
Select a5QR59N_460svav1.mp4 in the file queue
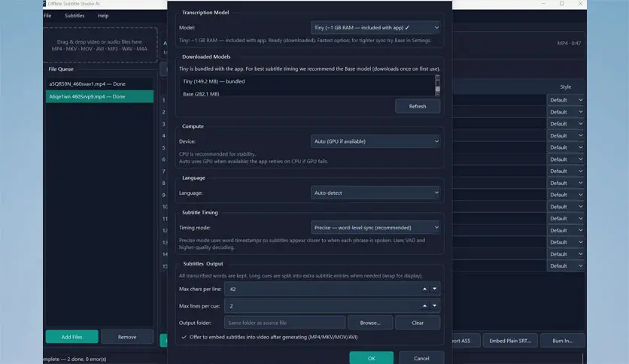99,83
